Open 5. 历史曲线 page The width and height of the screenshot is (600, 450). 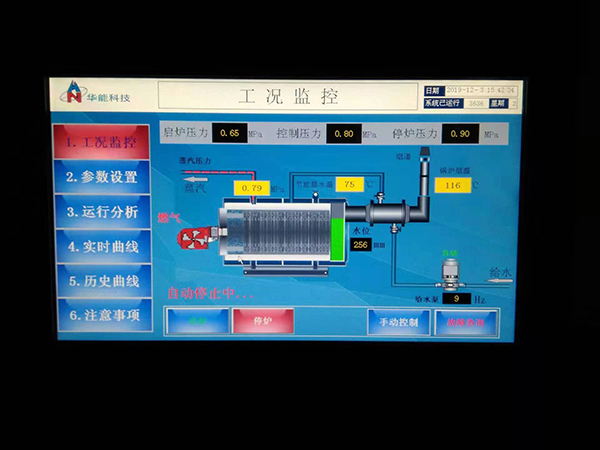point(104,280)
